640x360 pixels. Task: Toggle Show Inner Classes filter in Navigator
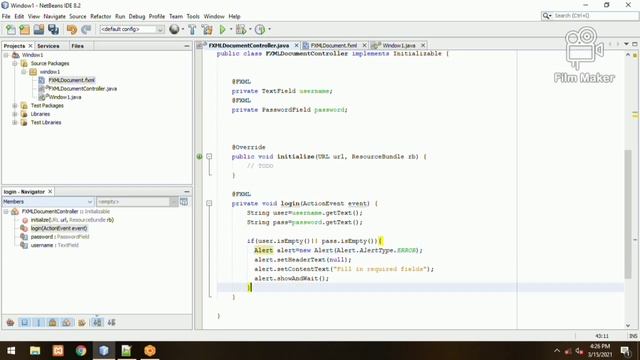click(67, 322)
